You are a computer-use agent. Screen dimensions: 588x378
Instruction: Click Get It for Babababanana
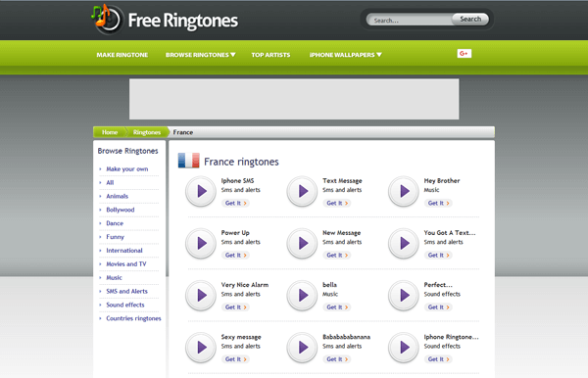click(337, 359)
